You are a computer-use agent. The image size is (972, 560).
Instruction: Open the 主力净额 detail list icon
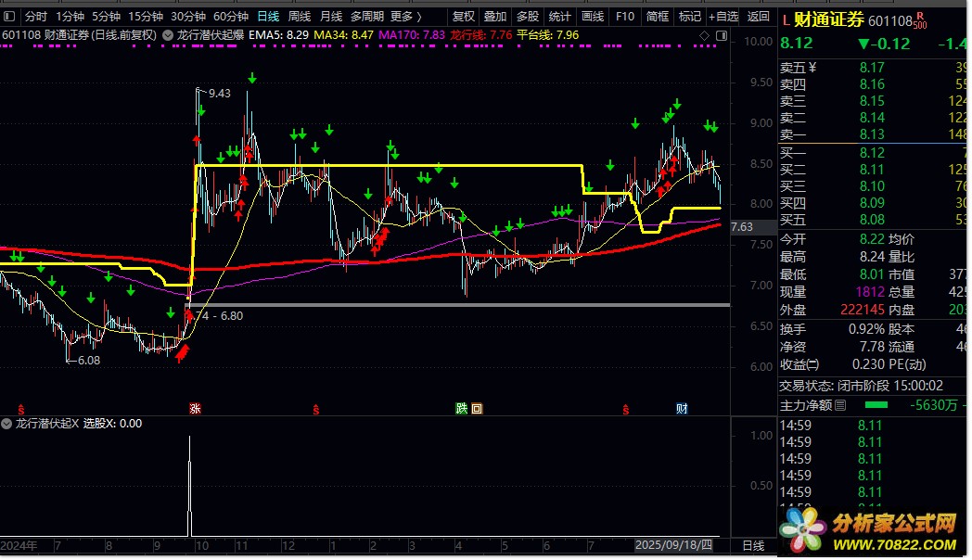tap(840, 405)
